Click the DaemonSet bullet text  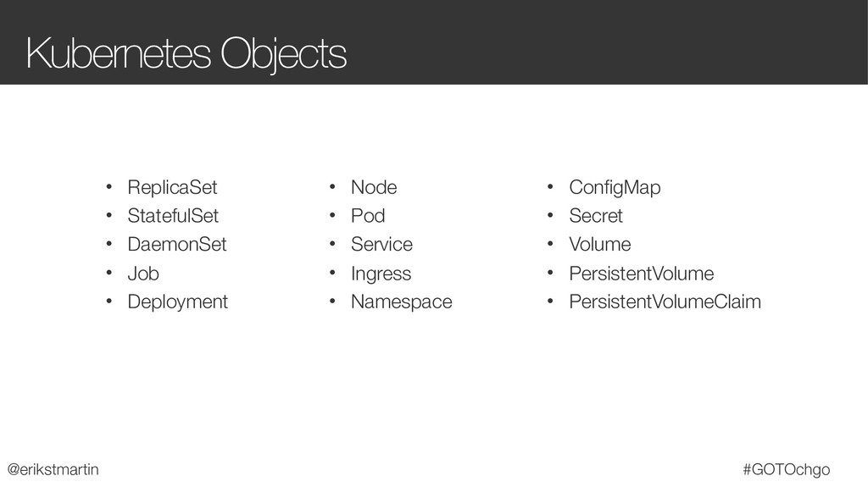177,245
